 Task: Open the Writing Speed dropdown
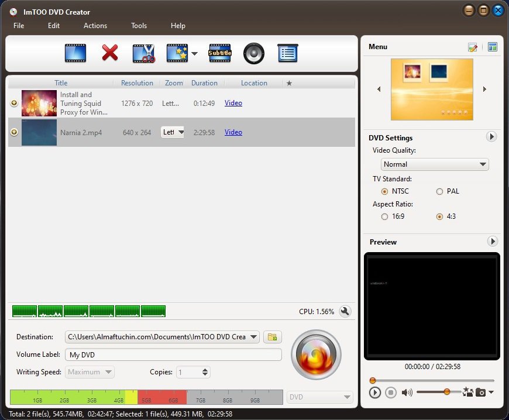tap(89, 372)
